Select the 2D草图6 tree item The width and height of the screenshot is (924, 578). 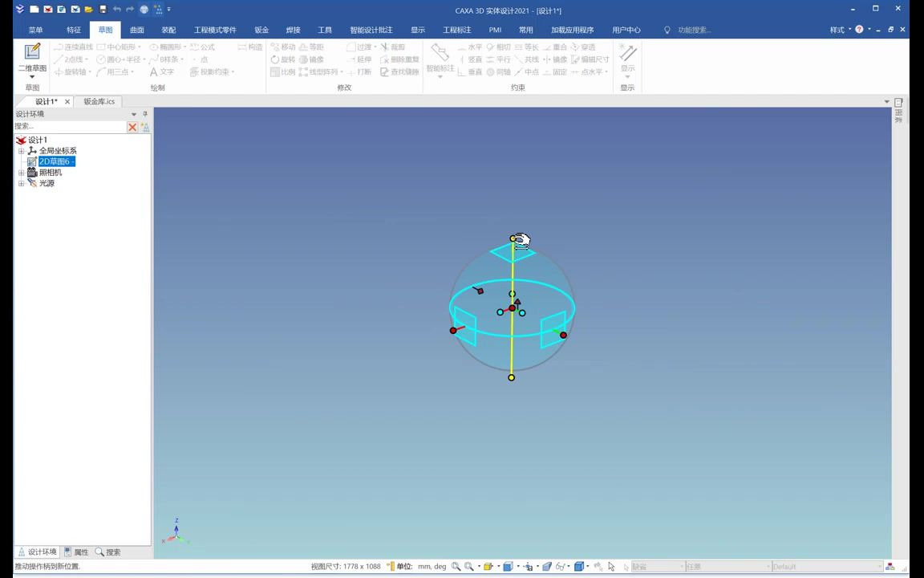(57, 161)
